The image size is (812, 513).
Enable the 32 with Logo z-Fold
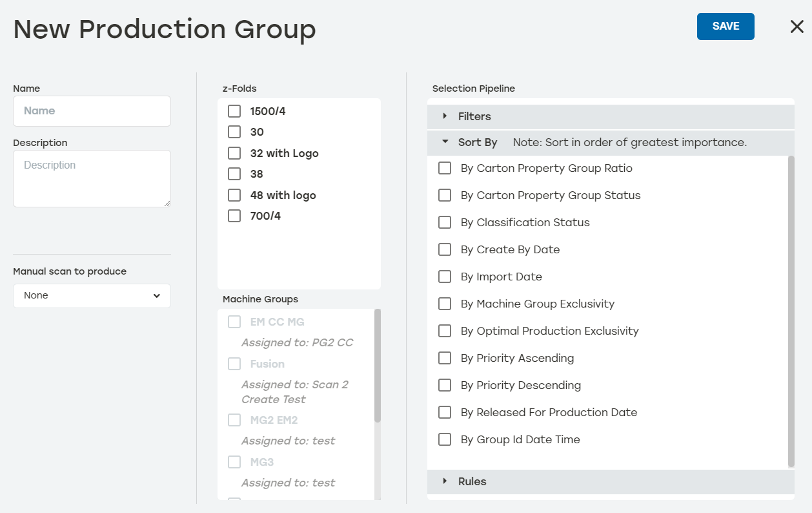pyautogui.click(x=234, y=153)
